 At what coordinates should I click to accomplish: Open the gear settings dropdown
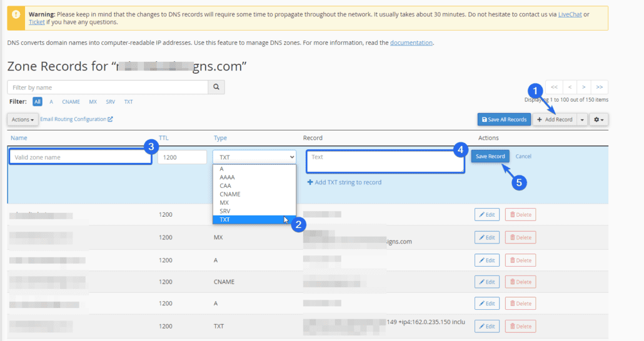598,119
